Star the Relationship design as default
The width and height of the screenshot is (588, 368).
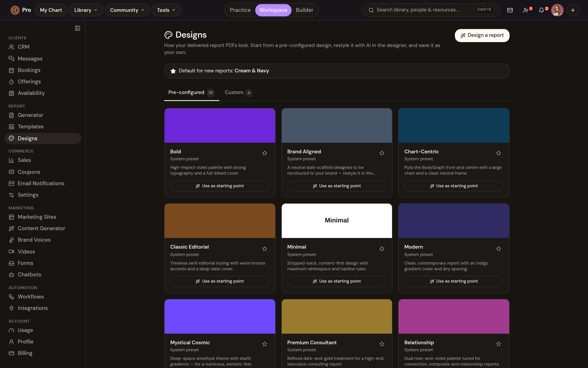(x=499, y=344)
